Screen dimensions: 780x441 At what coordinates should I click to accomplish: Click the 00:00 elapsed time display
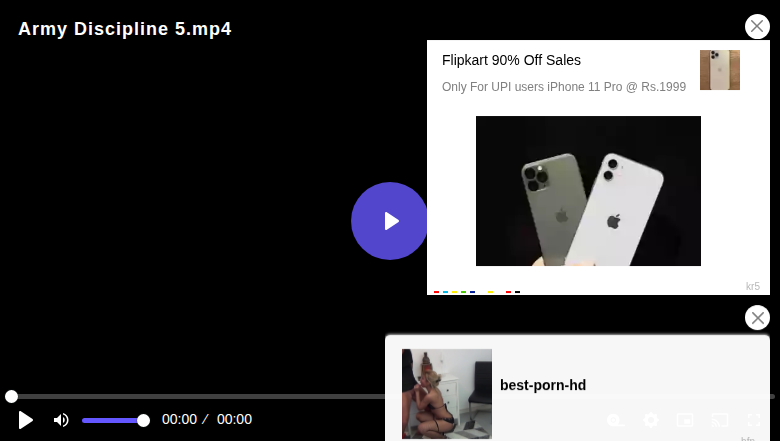(x=179, y=420)
